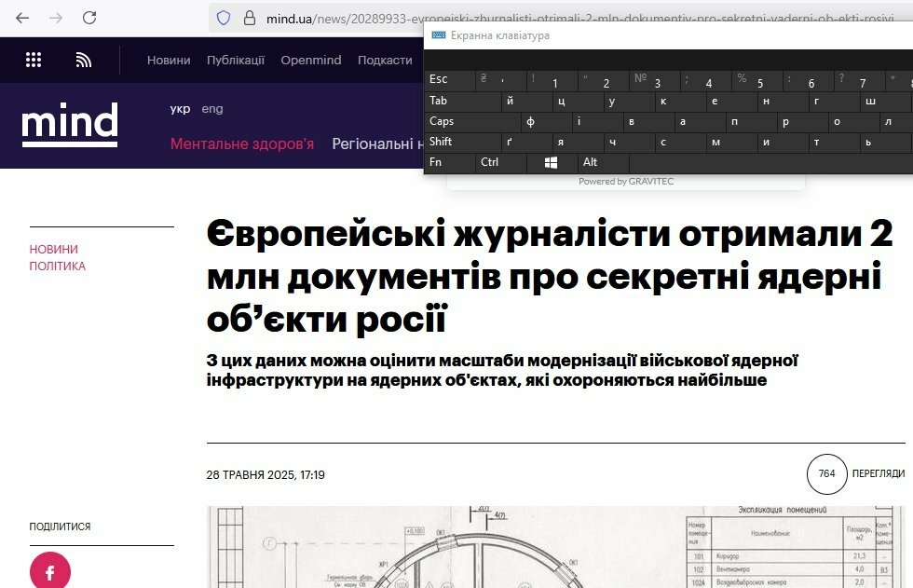Tap the п key on the on-screen keyboard

tap(751, 121)
